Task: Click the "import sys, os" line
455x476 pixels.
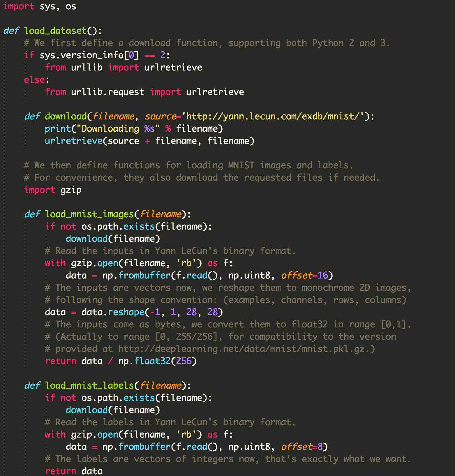Action: coord(40,6)
